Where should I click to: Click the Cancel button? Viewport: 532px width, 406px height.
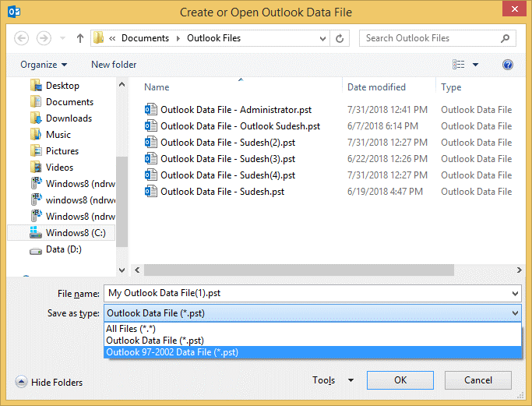point(477,380)
